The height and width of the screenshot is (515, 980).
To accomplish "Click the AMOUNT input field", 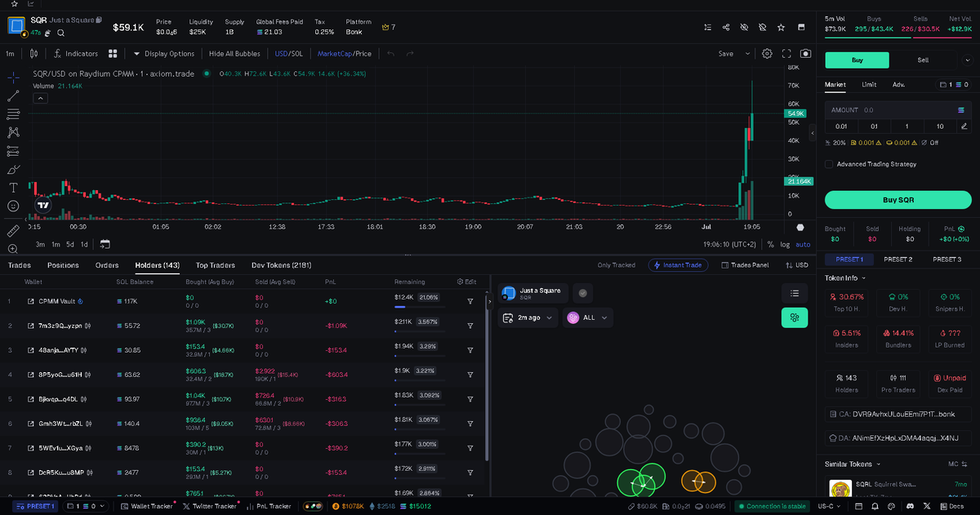I will [x=898, y=109].
